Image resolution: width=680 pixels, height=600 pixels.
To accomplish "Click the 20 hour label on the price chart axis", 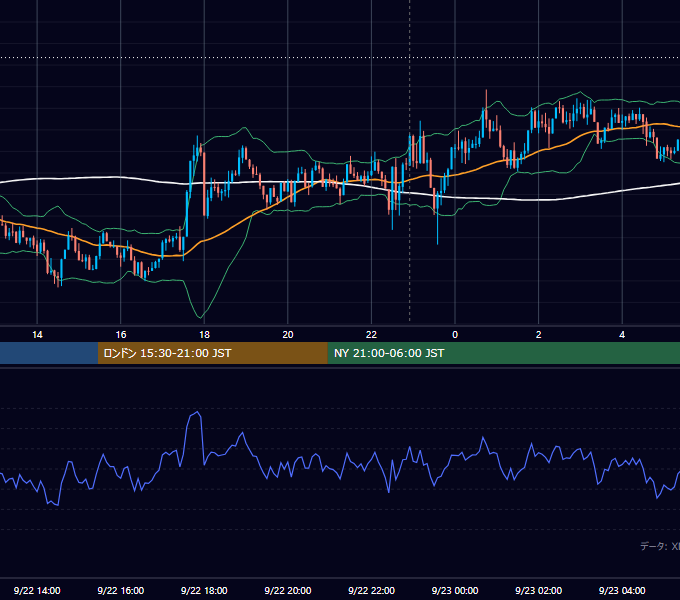I will coord(288,335).
